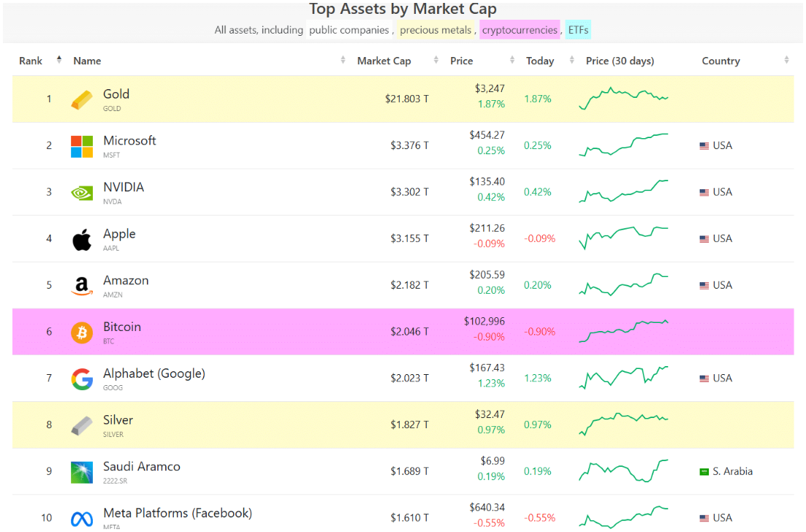Click Apple's market cap $3.155 T

409,239
